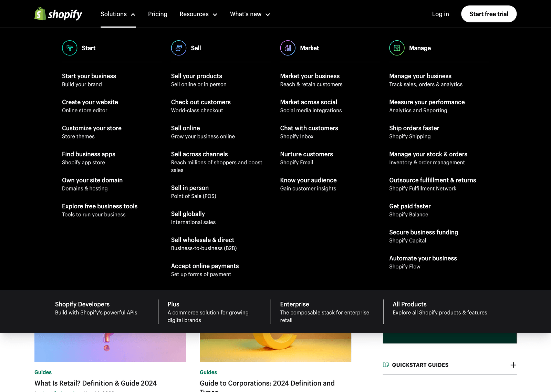This screenshot has width=551, height=392.
Task: Click Guides tag above What Is Retail
Action: click(43, 372)
